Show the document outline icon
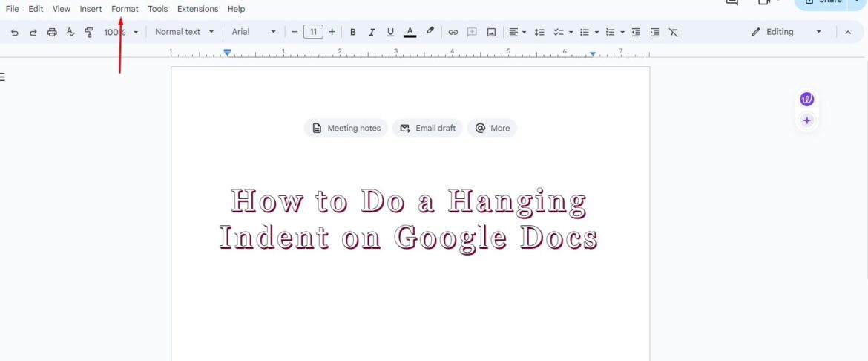Image resolution: width=868 pixels, height=361 pixels. (x=2, y=77)
